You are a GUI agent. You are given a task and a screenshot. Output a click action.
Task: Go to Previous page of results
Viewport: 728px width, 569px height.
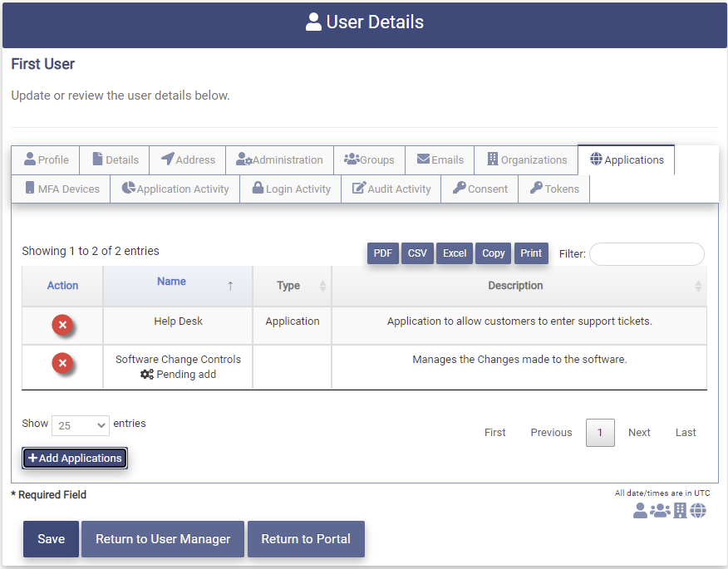[x=551, y=433]
